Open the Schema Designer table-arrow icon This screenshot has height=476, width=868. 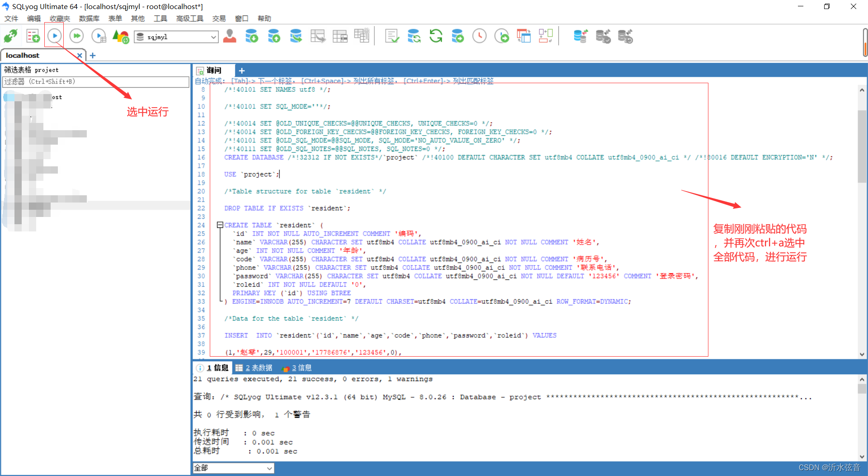click(318, 36)
